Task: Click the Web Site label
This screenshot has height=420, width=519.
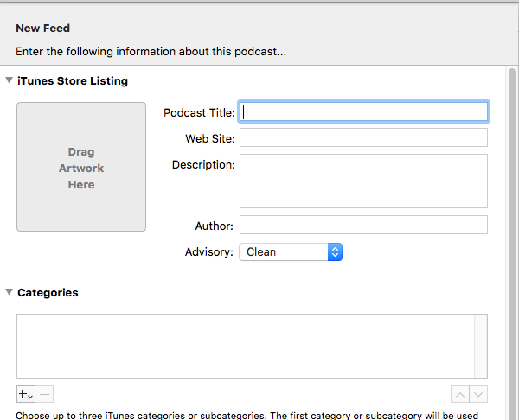Action: (x=210, y=138)
